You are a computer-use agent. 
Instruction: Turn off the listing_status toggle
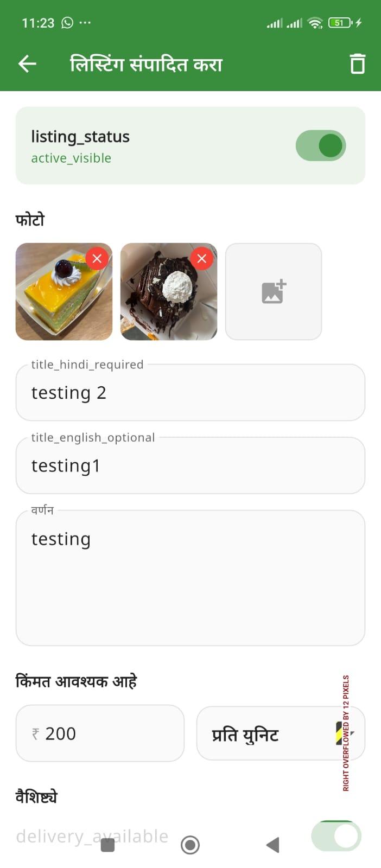pyautogui.click(x=321, y=145)
